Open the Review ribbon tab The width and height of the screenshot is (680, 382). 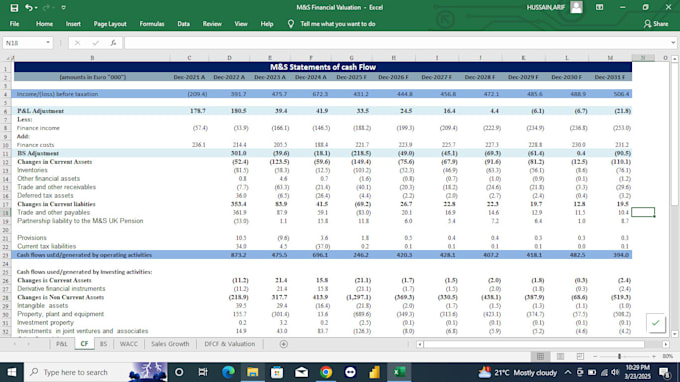212,24
